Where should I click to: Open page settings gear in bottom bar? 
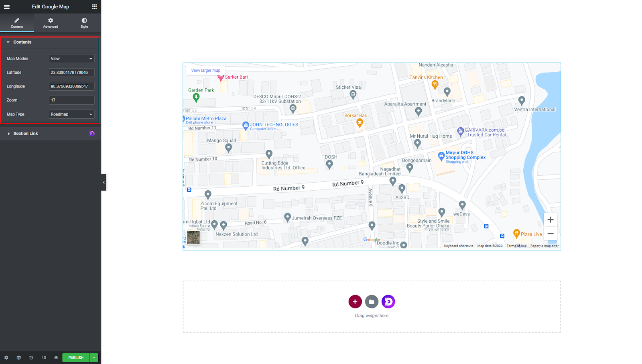pos(6,358)
